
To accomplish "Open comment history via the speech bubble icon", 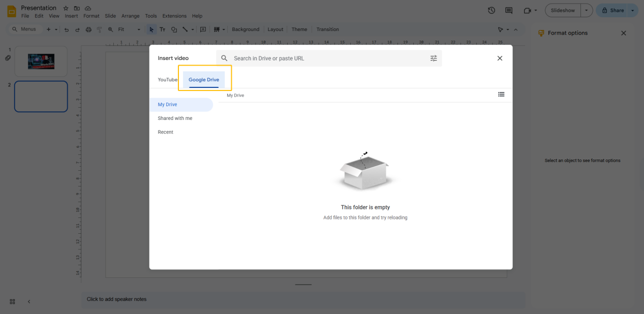I will pyautogui.click(x=509, y=10).
